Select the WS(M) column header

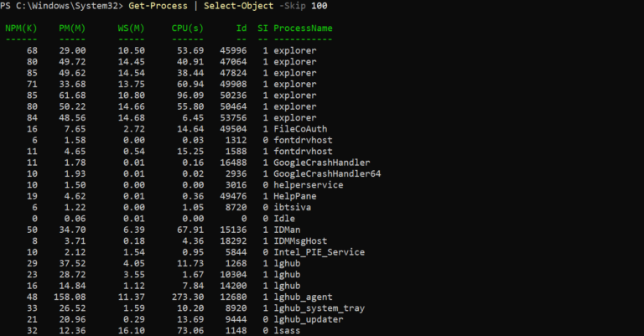pyautogui.click(x=130, y=28)
